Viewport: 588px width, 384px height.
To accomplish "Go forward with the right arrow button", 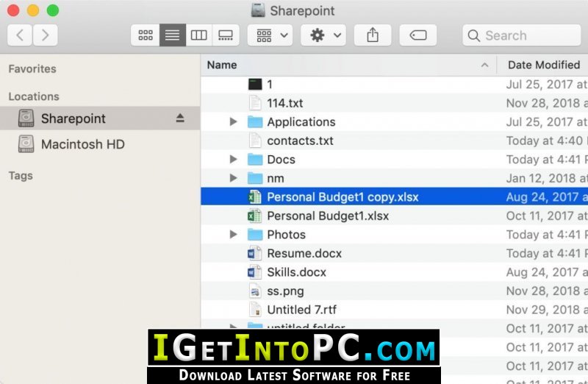I will point(46,35).
